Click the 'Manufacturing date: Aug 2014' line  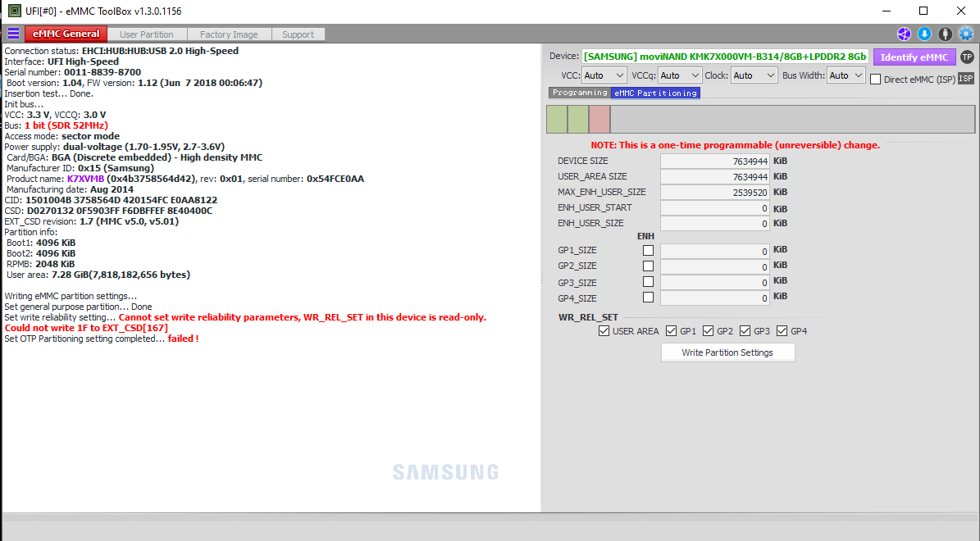(x=70, y=189)
